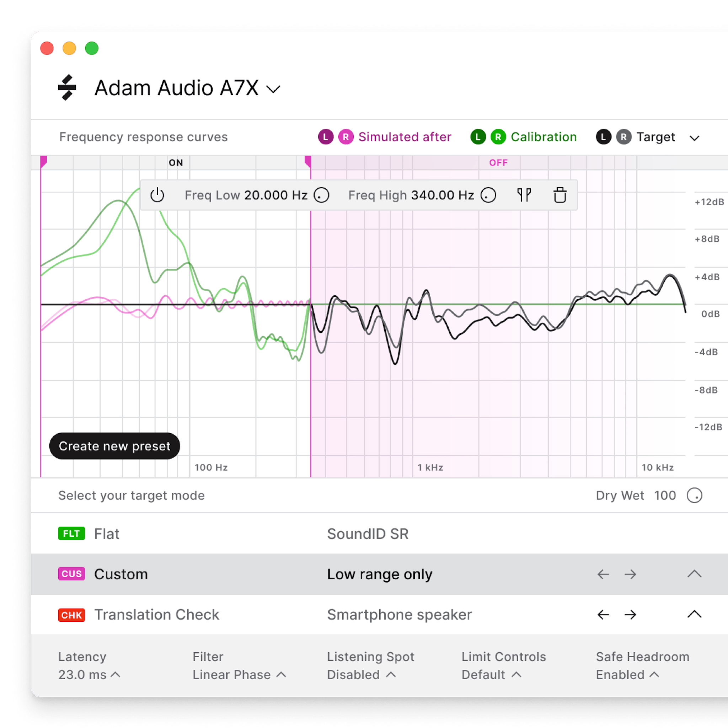Viewport: 728px width, 728px height.
Task: Toggle Simulated after left channel L
Action: point(326,137)
